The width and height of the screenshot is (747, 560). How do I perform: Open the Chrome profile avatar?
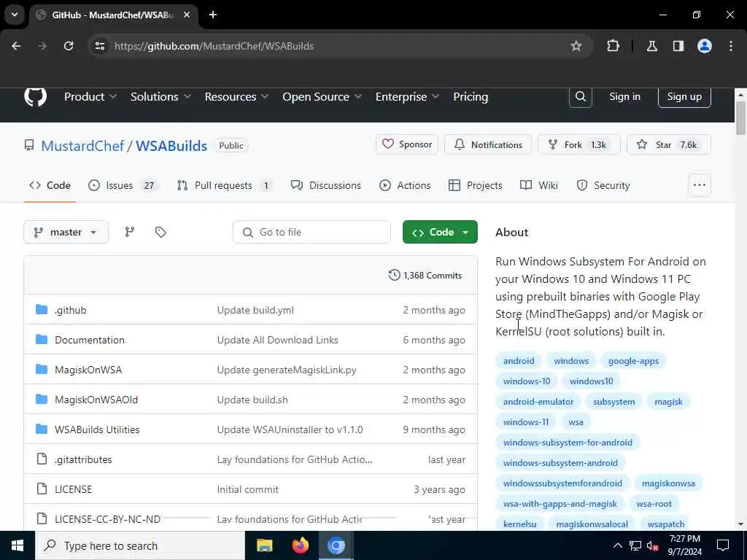click(705, 46)
